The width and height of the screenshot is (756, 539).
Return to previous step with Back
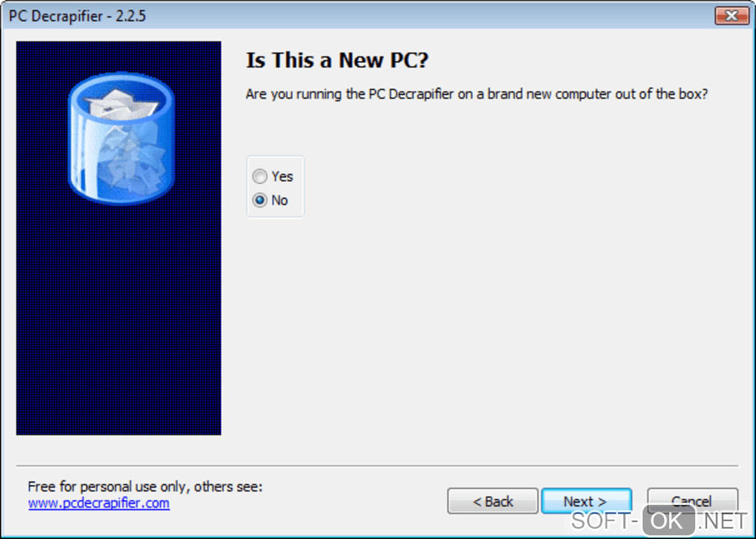(493, 501)
